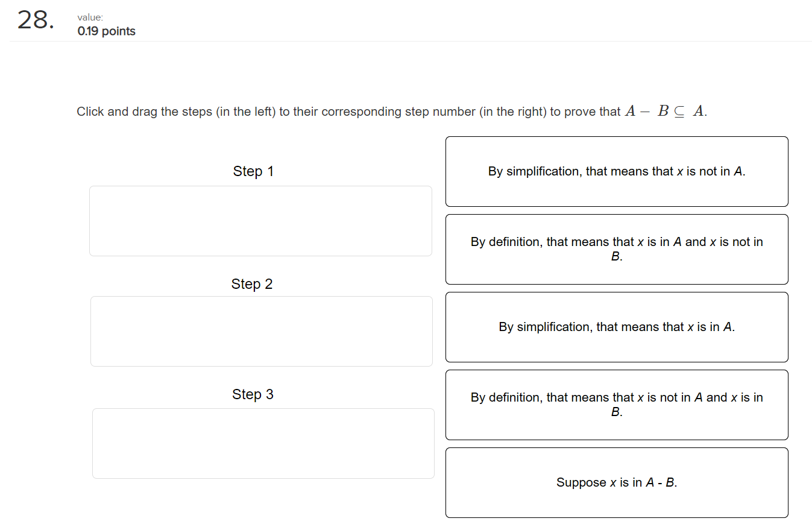Click the 'Step 2' label

point(251,284)
